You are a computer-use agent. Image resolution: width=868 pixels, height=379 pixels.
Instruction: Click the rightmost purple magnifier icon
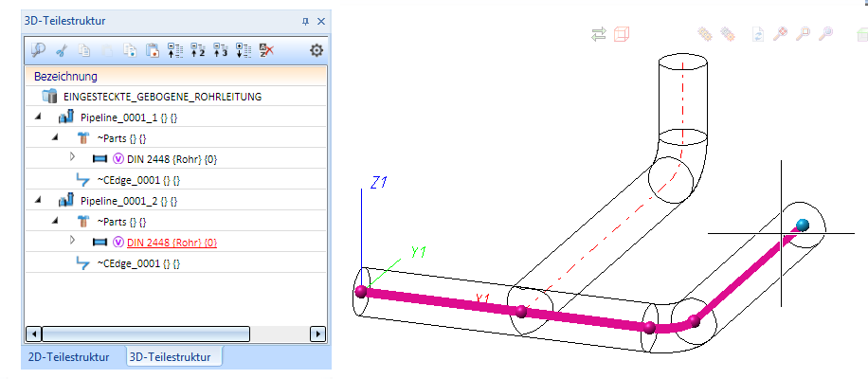[x=826, y=34]
